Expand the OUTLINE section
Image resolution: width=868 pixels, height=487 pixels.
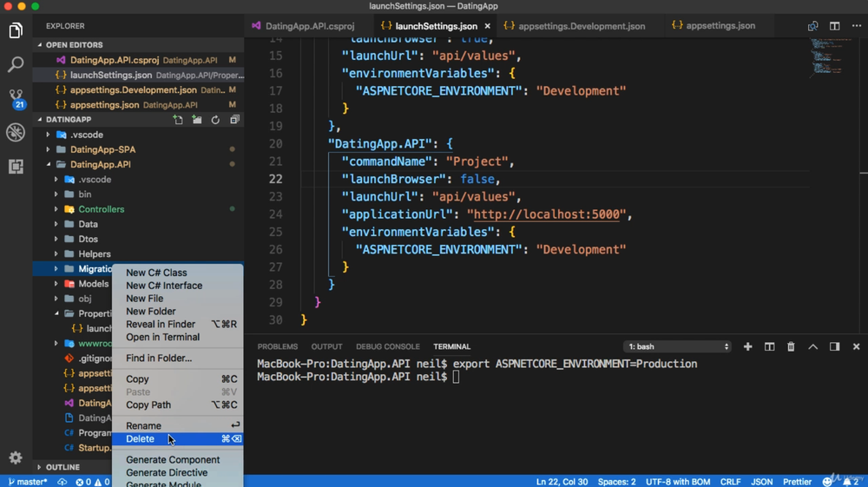tap(62, 467)
